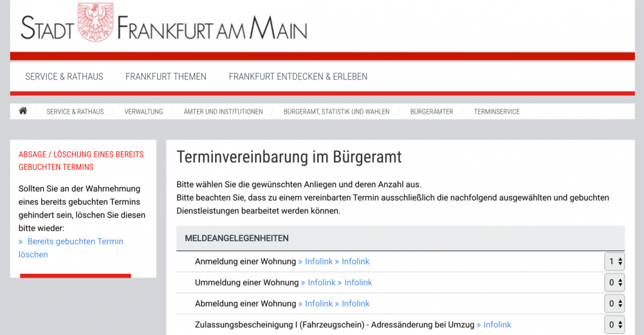Go to Service & Rathaus in the breadcrumb
644x335 pixels.
pyautogui.click(x=75, y=112)
